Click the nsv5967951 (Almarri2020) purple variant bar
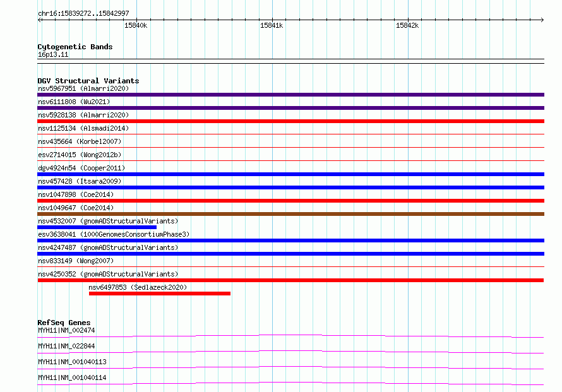The width and height of the screenshot is (562, 392). pyautogui.click(x=290, y=95)
